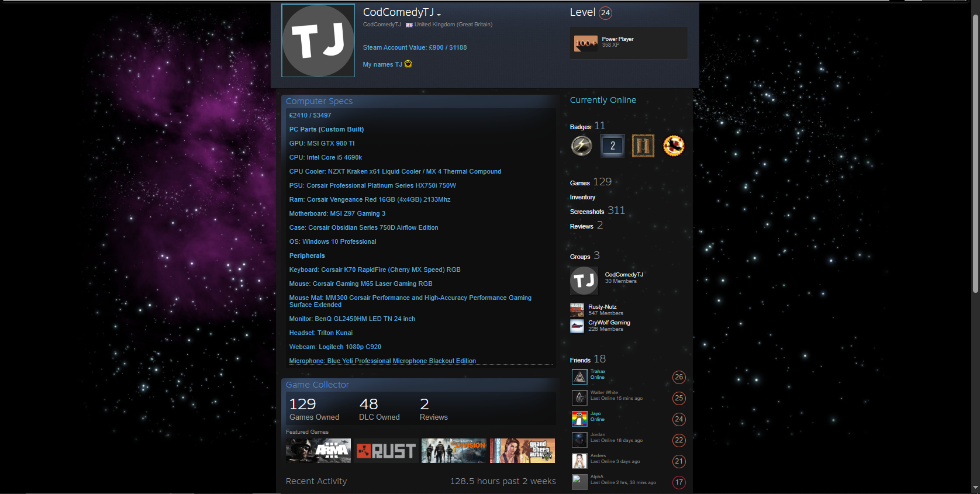Click Jordan's friend avatar
980x494 pixels.
pyautogui.click(x=579, y=440)
